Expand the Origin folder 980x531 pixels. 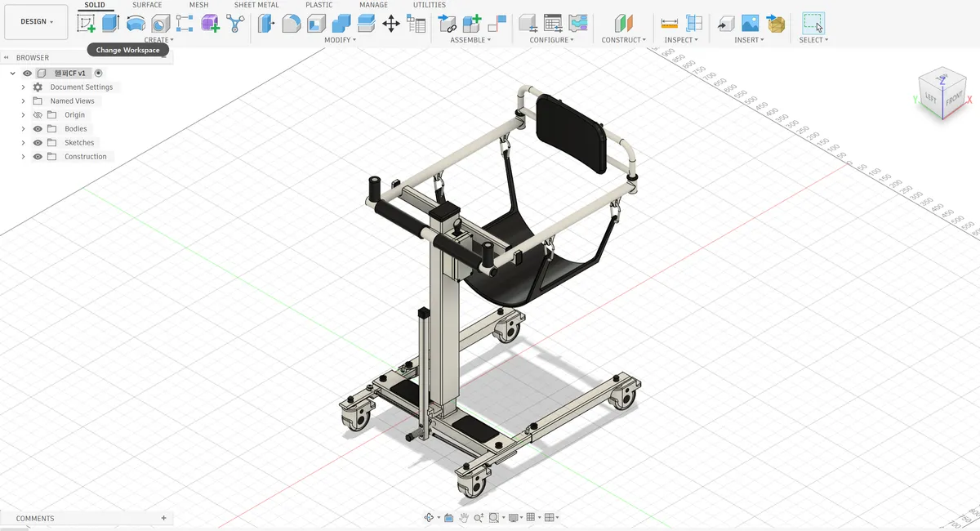click(23, 115)
